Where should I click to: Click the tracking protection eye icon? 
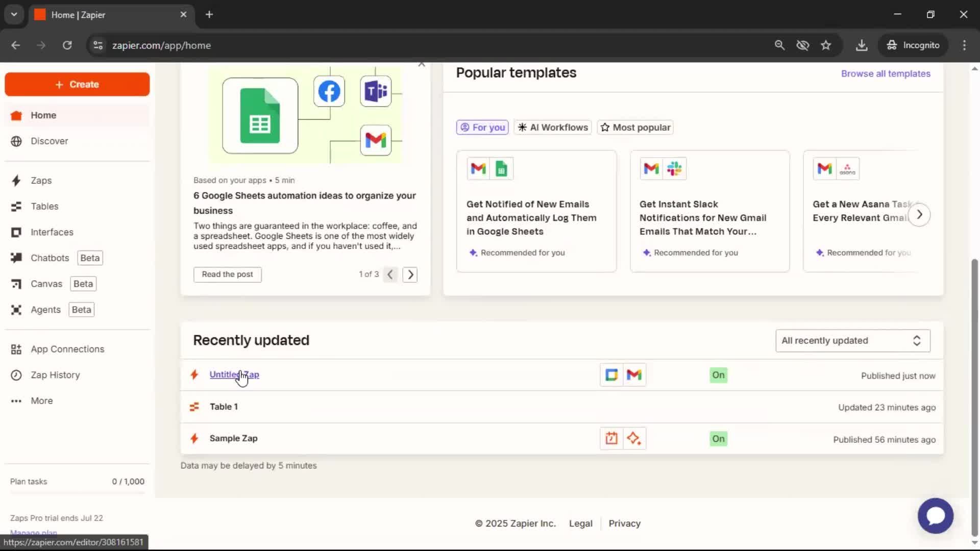click(803, 45)
